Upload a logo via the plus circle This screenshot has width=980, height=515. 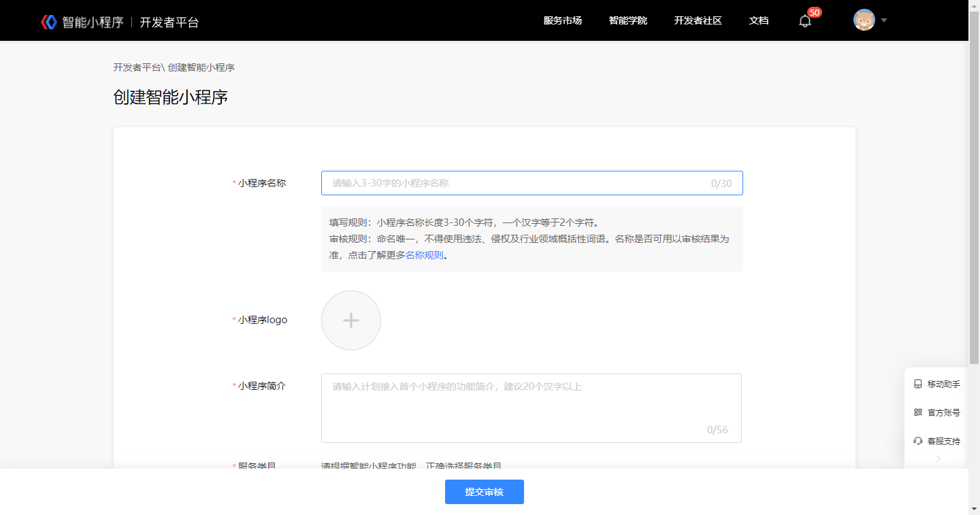tap(351, 320)
